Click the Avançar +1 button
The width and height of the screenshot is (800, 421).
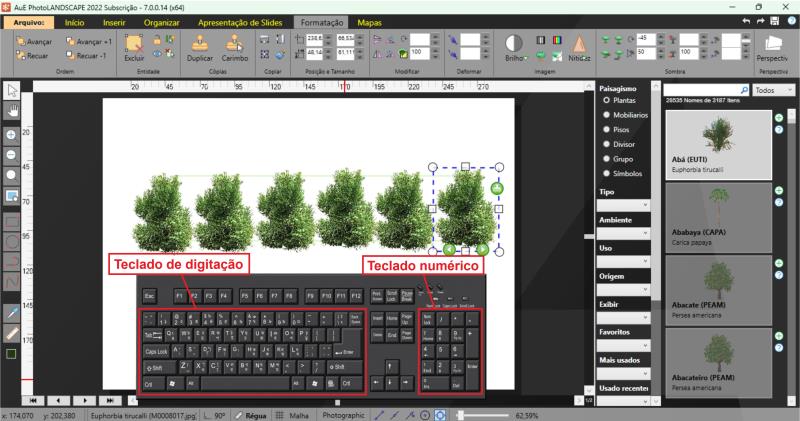89,41
